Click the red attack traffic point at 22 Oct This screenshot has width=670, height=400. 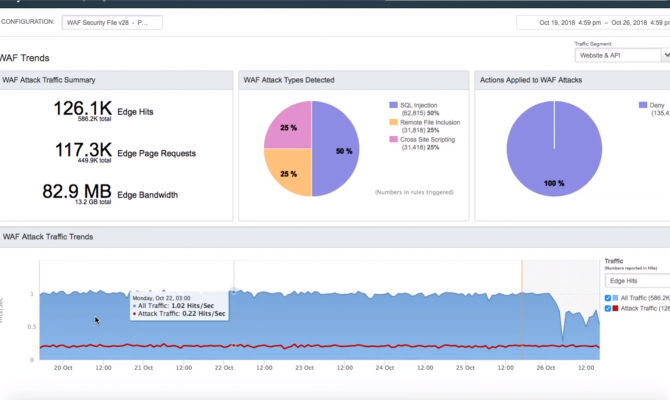click(234, 345)
